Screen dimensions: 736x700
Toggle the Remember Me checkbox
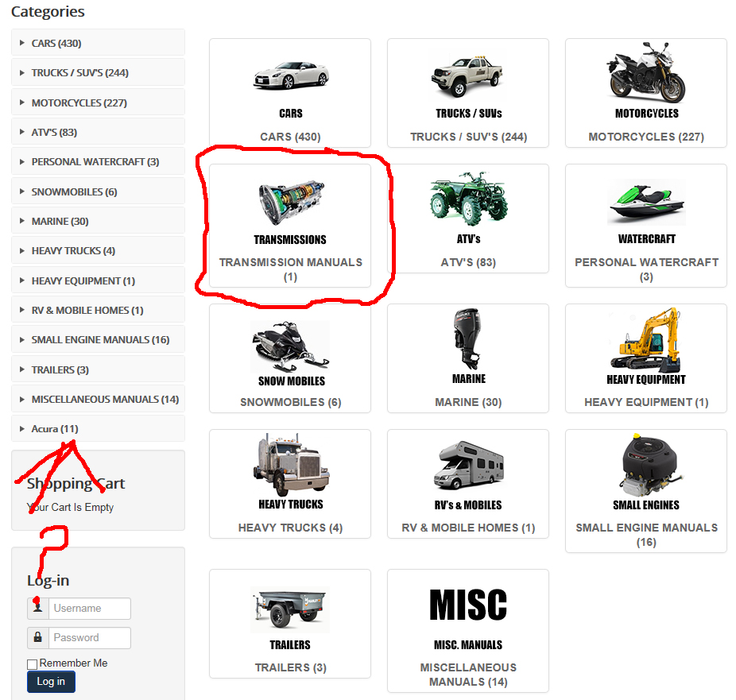32,664
